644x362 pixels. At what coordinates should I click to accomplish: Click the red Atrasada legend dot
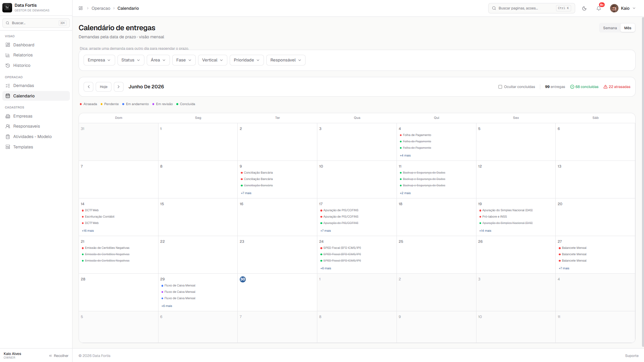81,104
